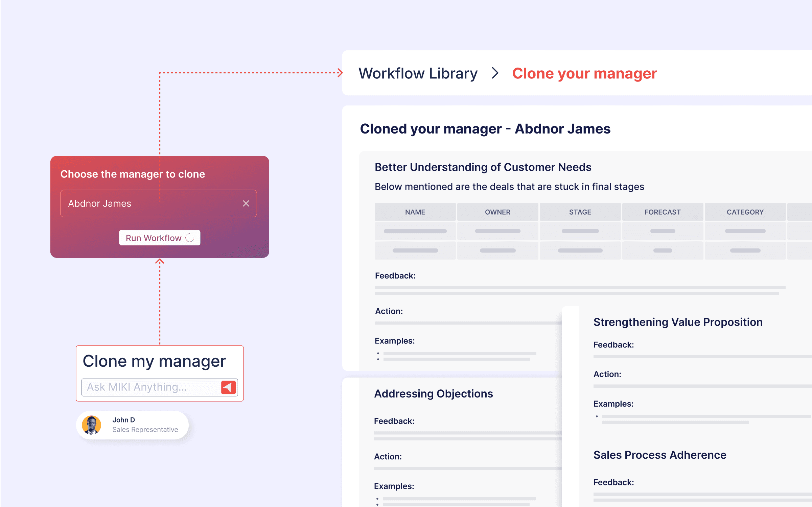
Task: Click John D's profile avatar
Action: [92, 425]
